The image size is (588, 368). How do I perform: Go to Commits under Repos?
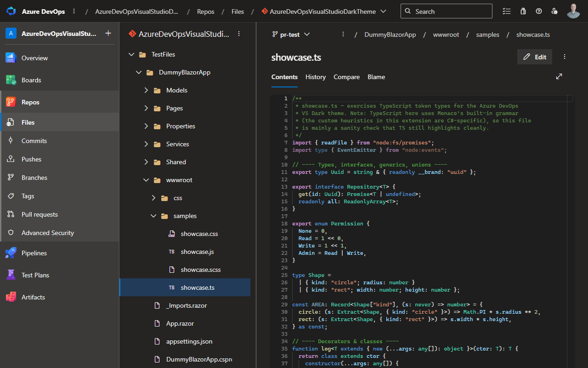point(60,141)
